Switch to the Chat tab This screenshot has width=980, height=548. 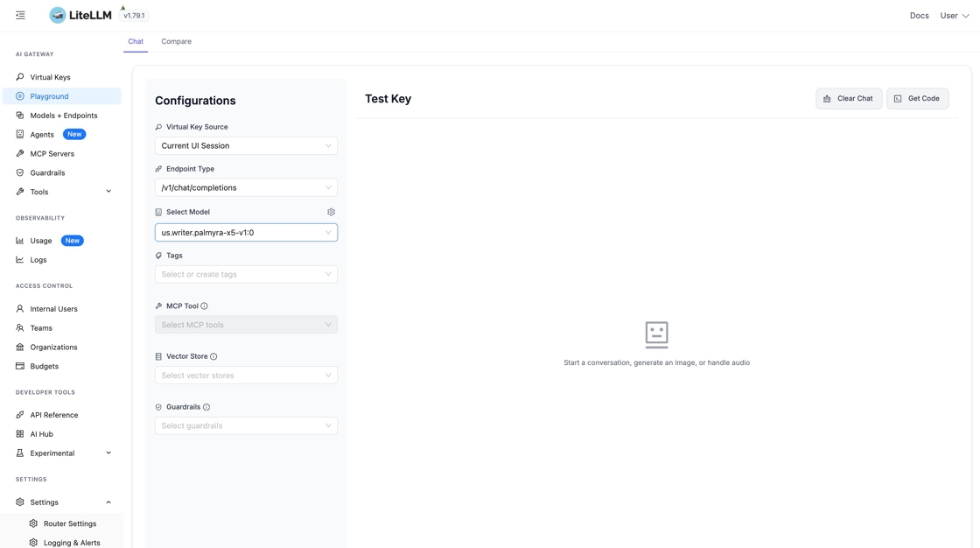pyautogui.click(x=136, y=41)
